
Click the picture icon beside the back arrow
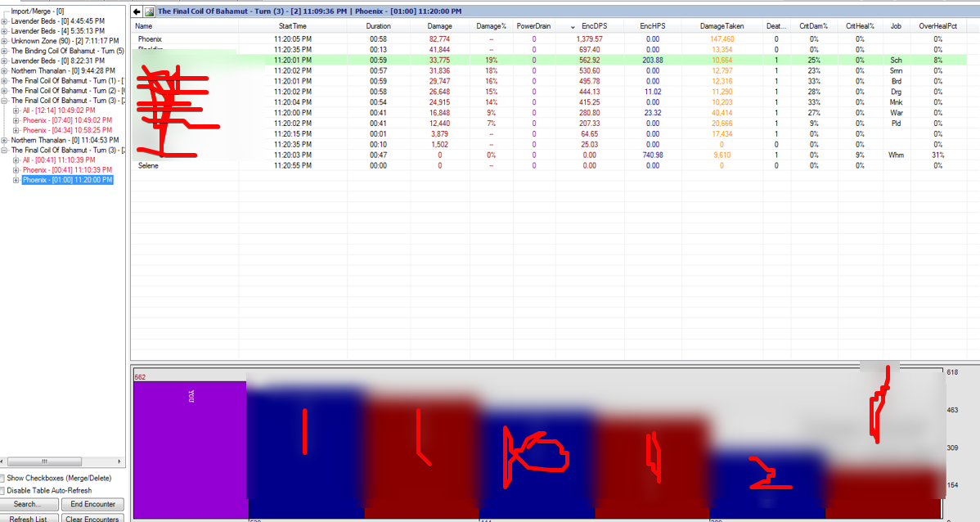[149, 11]
